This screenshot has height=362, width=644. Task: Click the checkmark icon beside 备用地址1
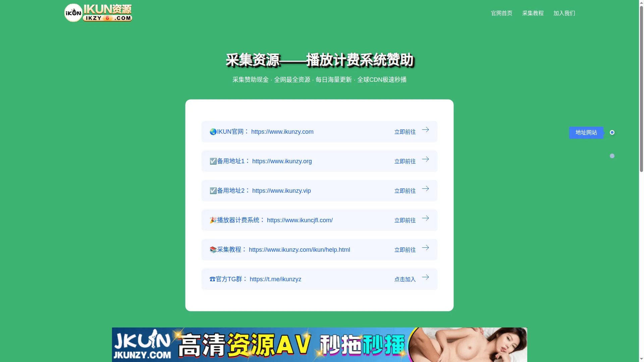coord(213,161)
